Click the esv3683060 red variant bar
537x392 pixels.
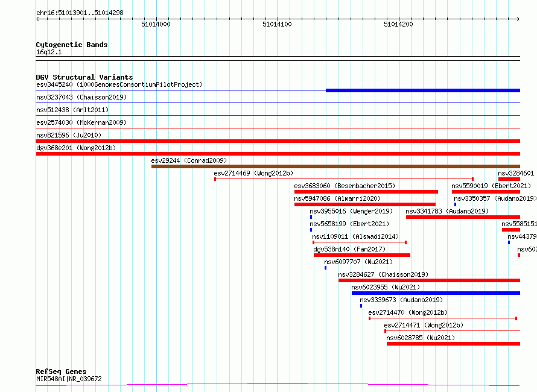tap(366, 192)
